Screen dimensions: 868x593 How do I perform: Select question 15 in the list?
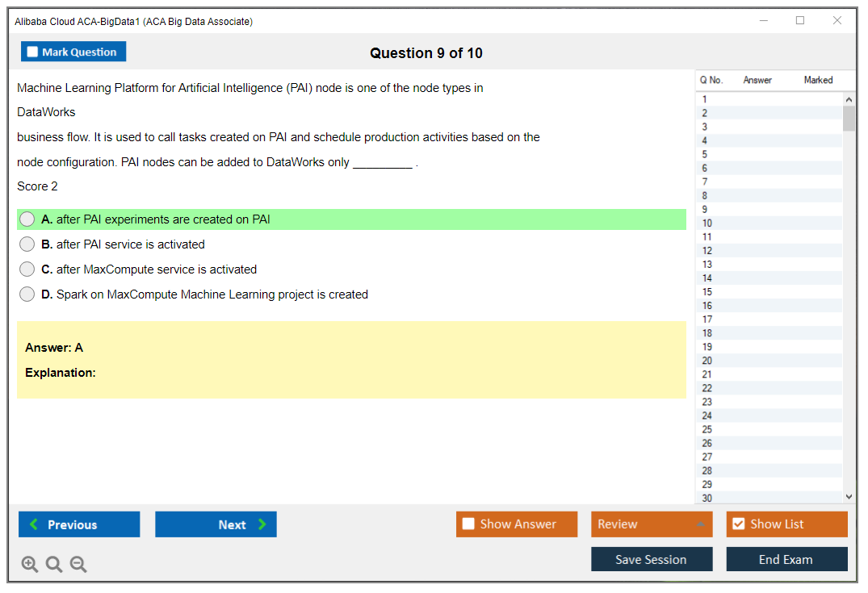point(707,292)
